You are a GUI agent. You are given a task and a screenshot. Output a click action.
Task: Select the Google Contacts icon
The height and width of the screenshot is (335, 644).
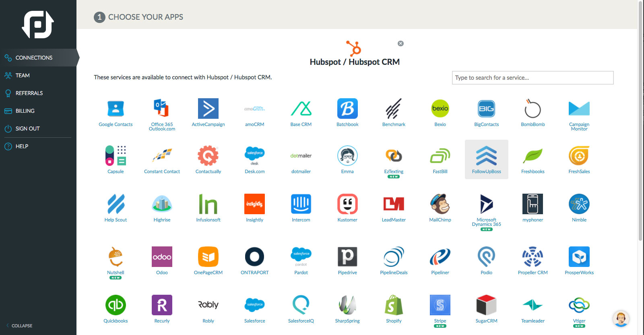pyautogui.click(x=116, y=109)
